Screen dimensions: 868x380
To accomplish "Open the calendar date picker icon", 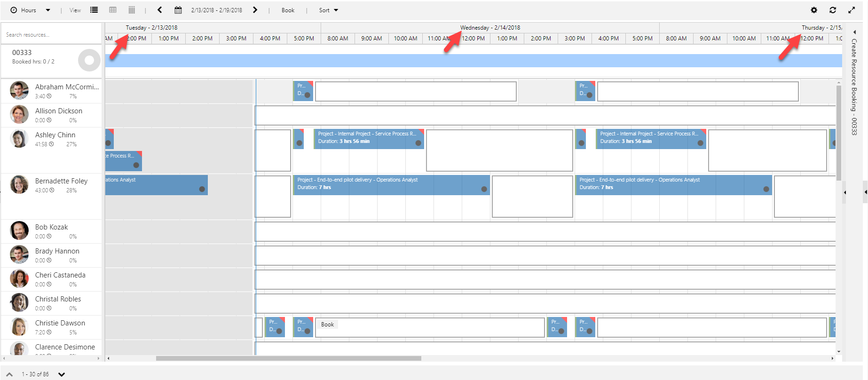I will (178, 10).
